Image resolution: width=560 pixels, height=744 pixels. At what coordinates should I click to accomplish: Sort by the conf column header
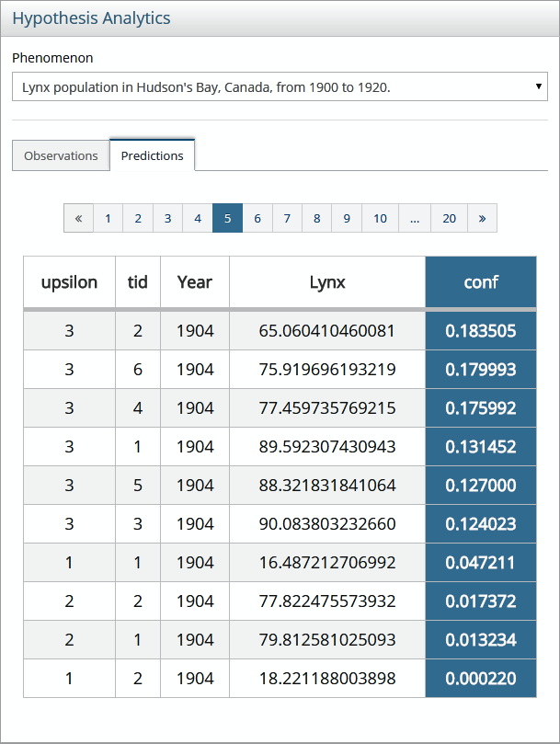[x=480, y=282]
